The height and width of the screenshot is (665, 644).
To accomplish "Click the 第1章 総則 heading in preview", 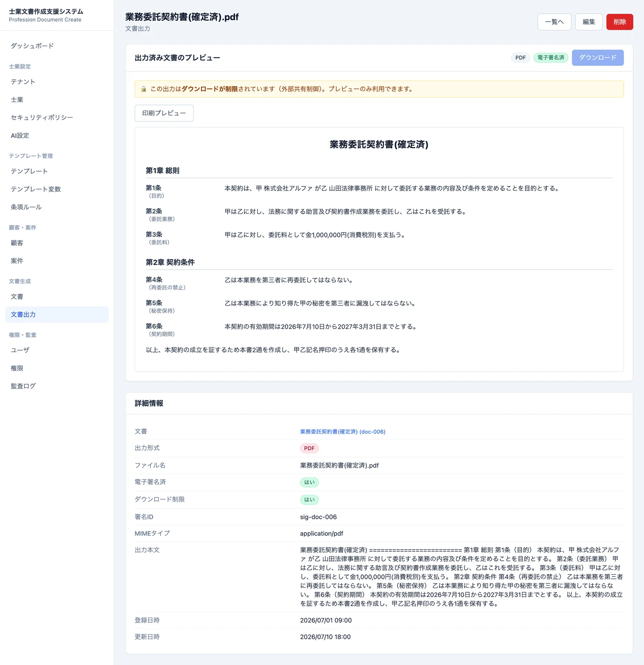I will (x=162, y=171).
